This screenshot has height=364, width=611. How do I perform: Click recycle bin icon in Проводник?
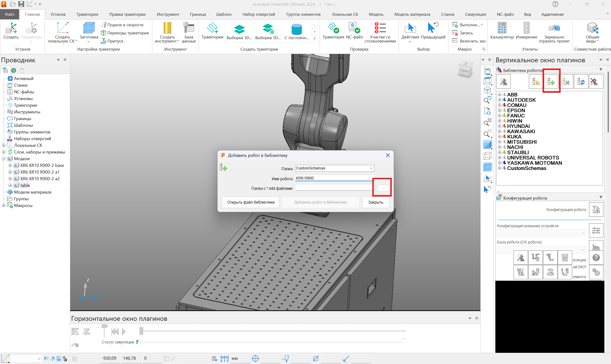22,70
